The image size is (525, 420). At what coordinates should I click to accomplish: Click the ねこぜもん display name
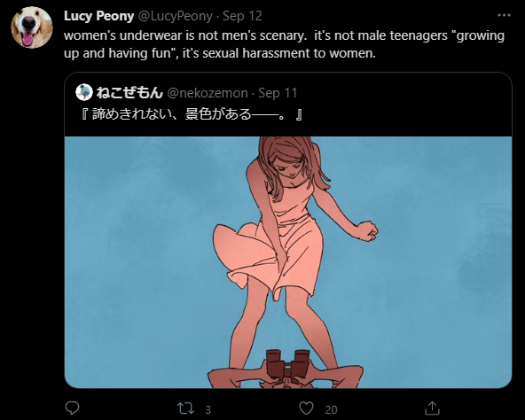coord(129,93)
